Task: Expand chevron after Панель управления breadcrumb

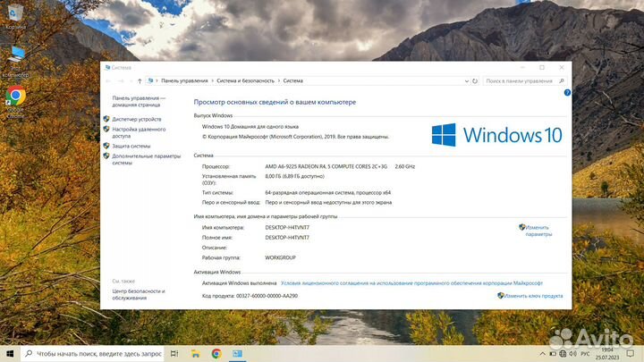Action: (x=212, y=80)
